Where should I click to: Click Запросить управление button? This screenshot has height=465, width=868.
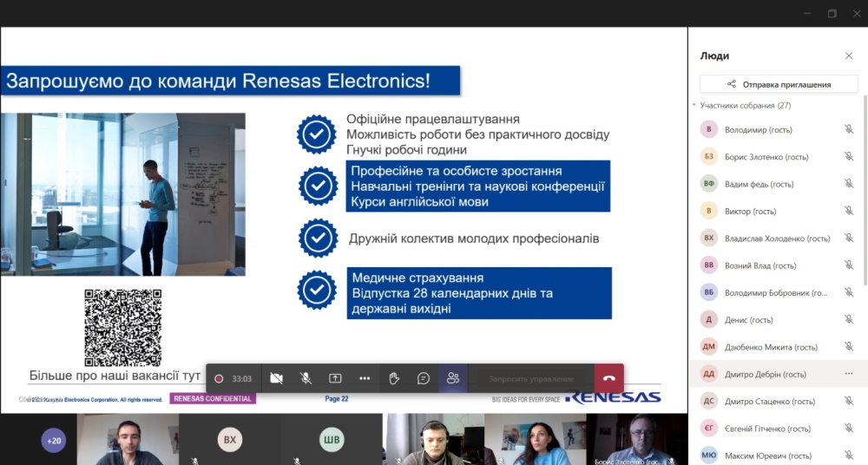tap(531, 378)
